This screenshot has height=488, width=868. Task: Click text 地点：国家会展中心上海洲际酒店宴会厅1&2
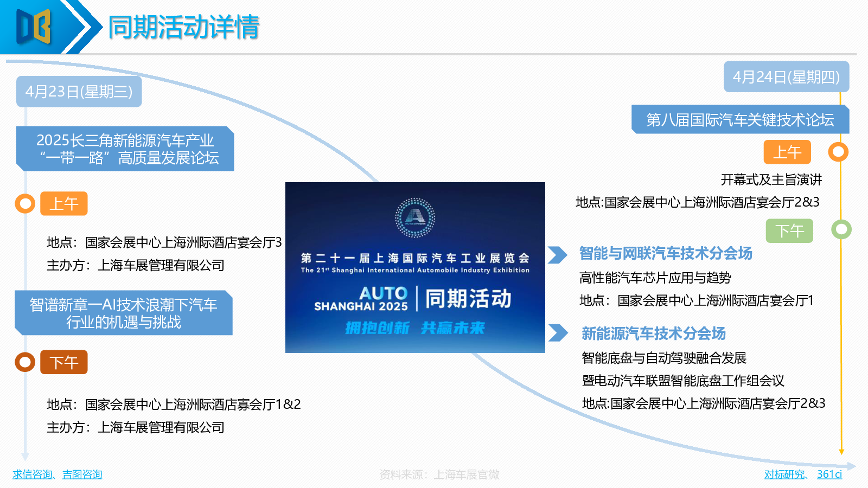click(x=174, y=404)
